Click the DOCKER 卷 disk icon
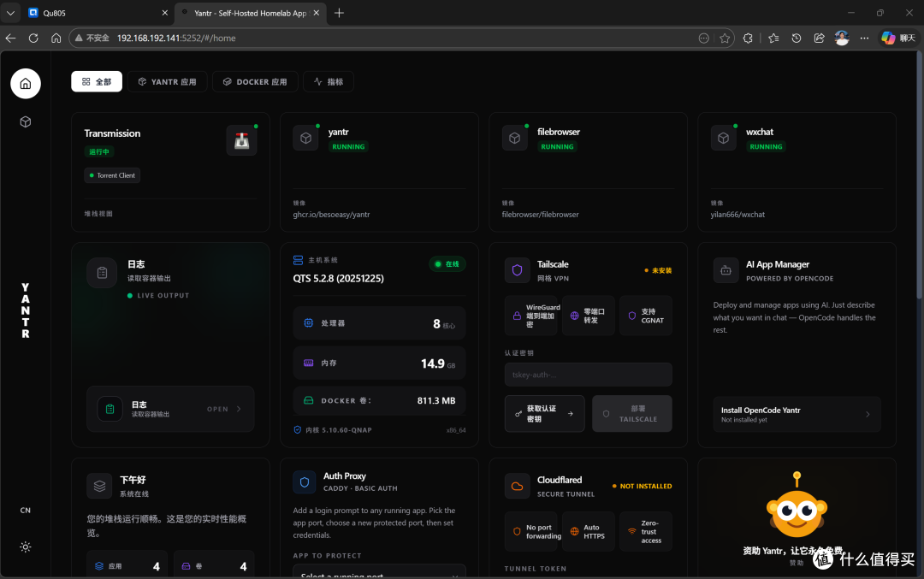Image resolution: width=924 pixels, height=579 pixels. 308,400
